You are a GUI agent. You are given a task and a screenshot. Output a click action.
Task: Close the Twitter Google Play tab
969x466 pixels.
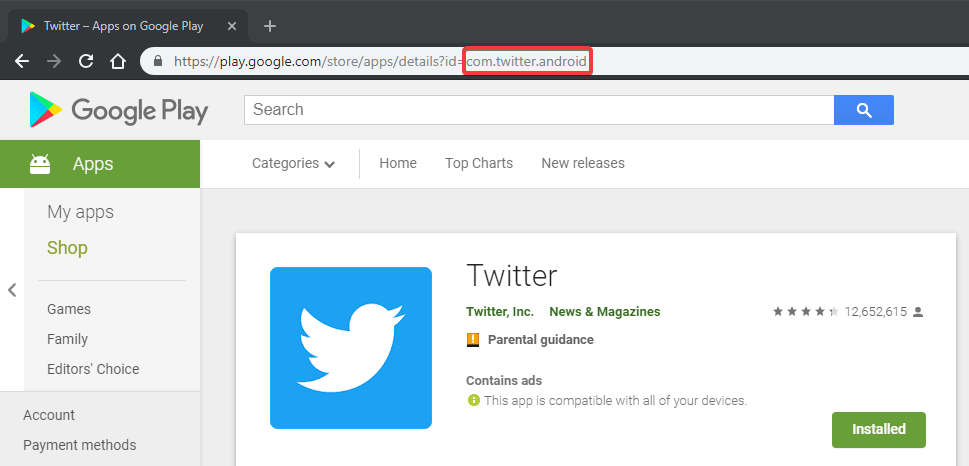tap(232, 26)
